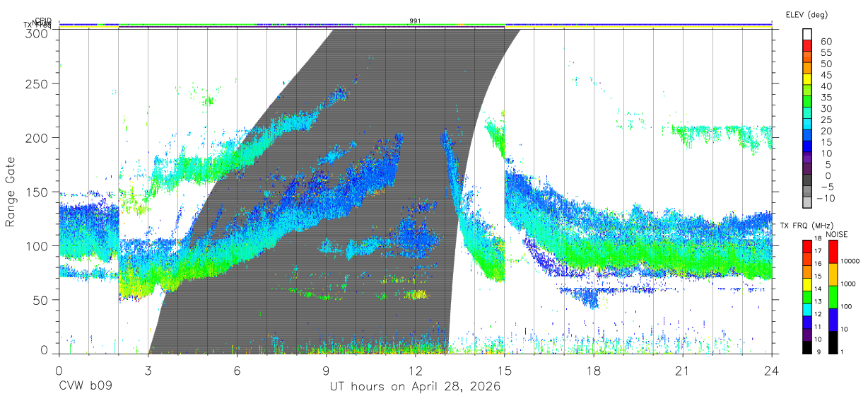Image resolution: width=868 pixels, height=401 pixels.
Task: Click the y-axis tick label '150'
Action: coord(37,192)
